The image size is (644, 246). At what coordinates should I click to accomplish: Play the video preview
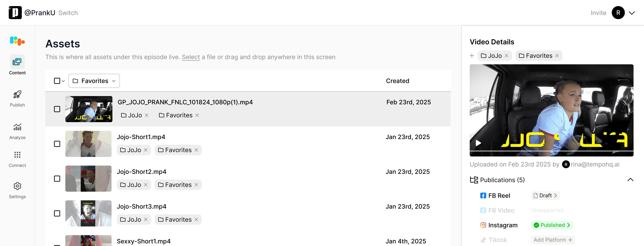pos(478,143)
